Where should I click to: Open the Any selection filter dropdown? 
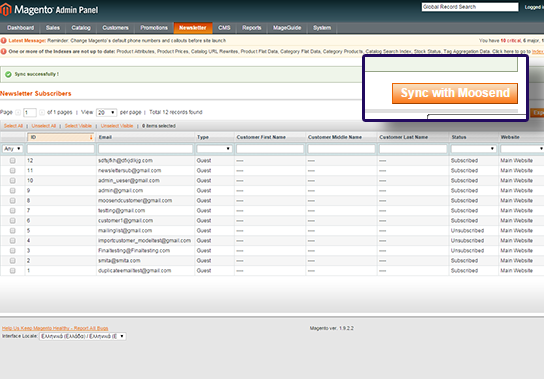(12, 149)
